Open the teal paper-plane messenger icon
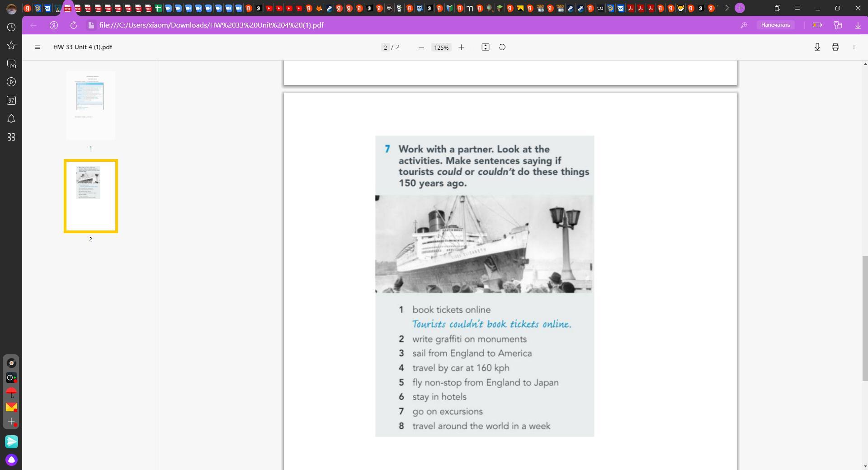Screen dimensions: 868x470 point(11,442)
